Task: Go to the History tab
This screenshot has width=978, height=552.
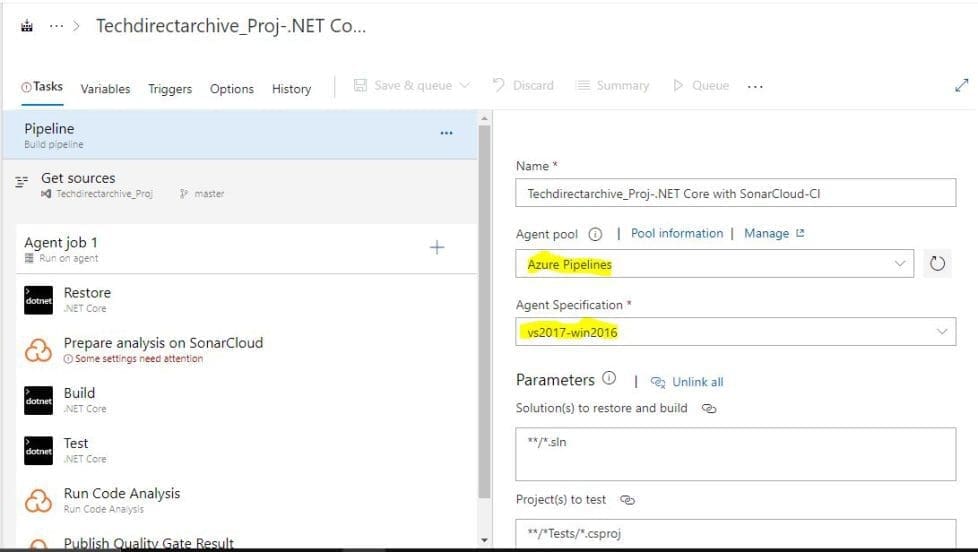Action: (291, 89)
